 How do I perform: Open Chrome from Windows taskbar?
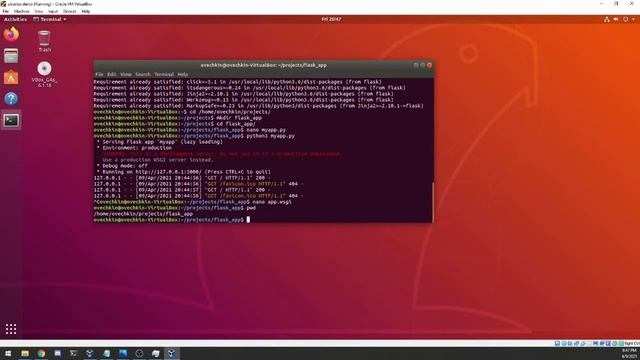tap(41, 353)
